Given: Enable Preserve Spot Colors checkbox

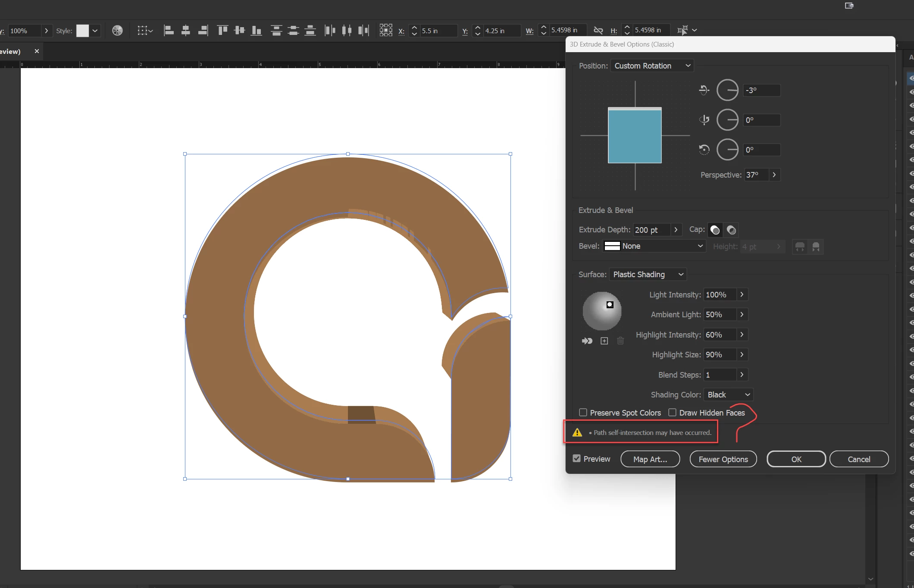Looking at the screenshot, I should (x=583, y=413).
